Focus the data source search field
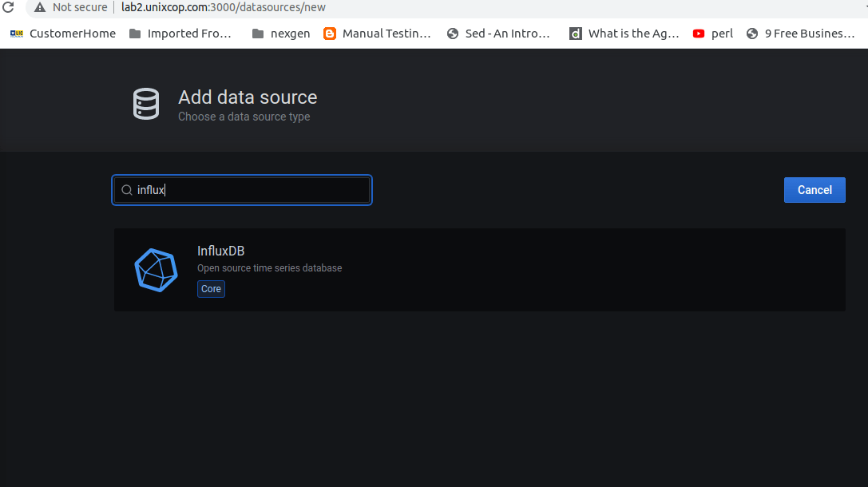This screenshot has width=868, height=487. pos(242,190)
